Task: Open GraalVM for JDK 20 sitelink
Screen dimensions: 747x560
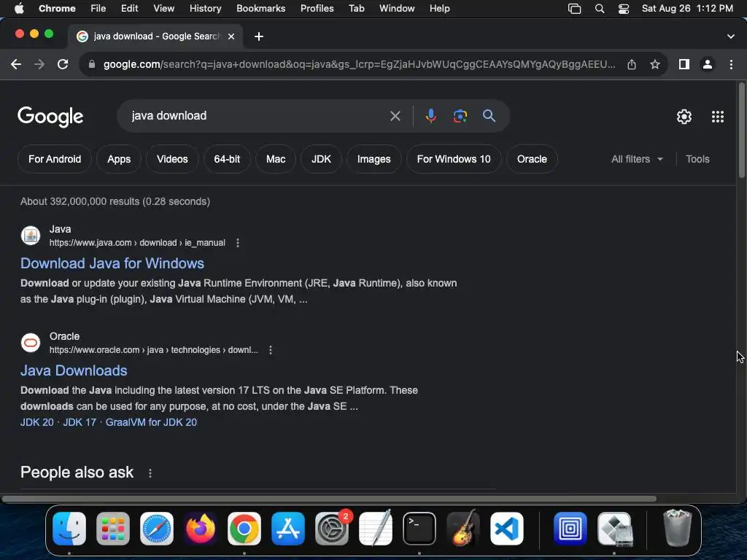Action: (151, 422)
